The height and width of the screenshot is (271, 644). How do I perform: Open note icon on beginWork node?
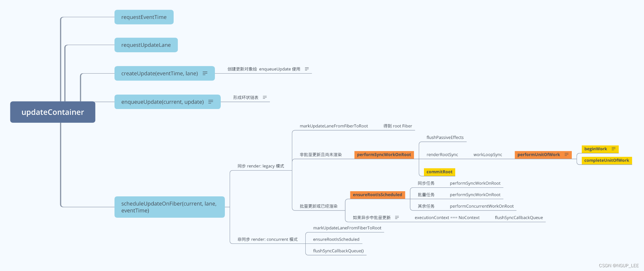613,149
